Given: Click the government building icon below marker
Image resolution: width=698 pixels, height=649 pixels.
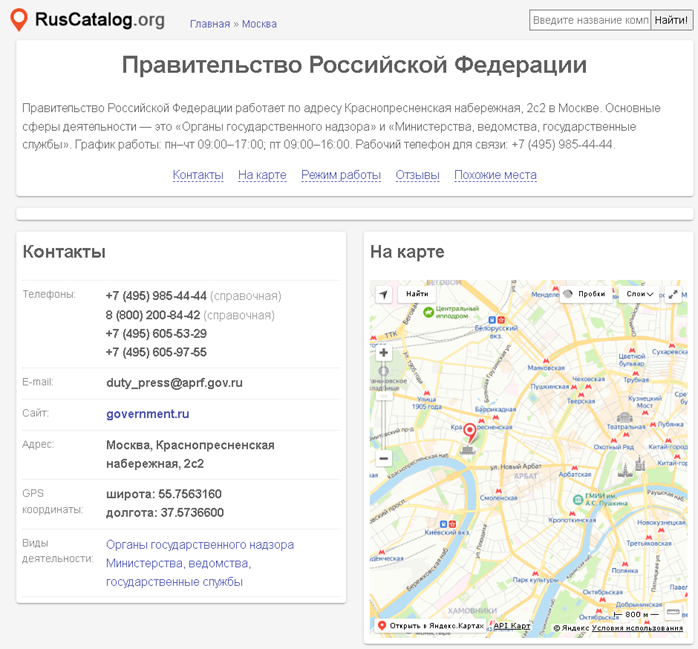Looking at the screenshot, I should [x=467, y=450].
